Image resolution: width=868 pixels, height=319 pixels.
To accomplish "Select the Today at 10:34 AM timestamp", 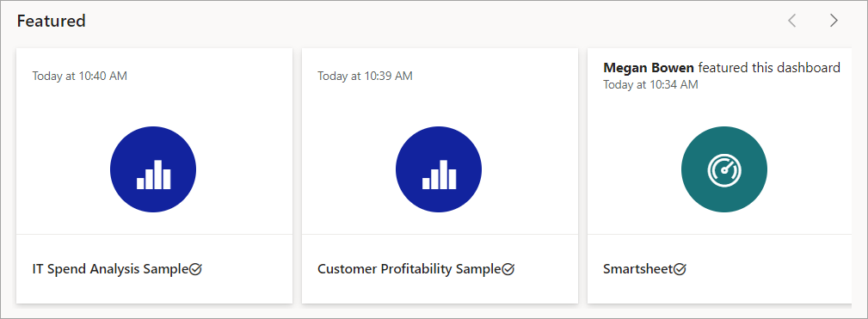I will (x=650, y=84).
